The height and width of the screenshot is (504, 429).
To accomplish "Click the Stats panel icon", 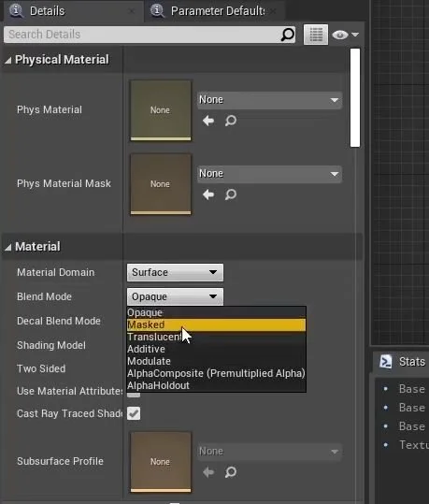I will tap(385, 362).
